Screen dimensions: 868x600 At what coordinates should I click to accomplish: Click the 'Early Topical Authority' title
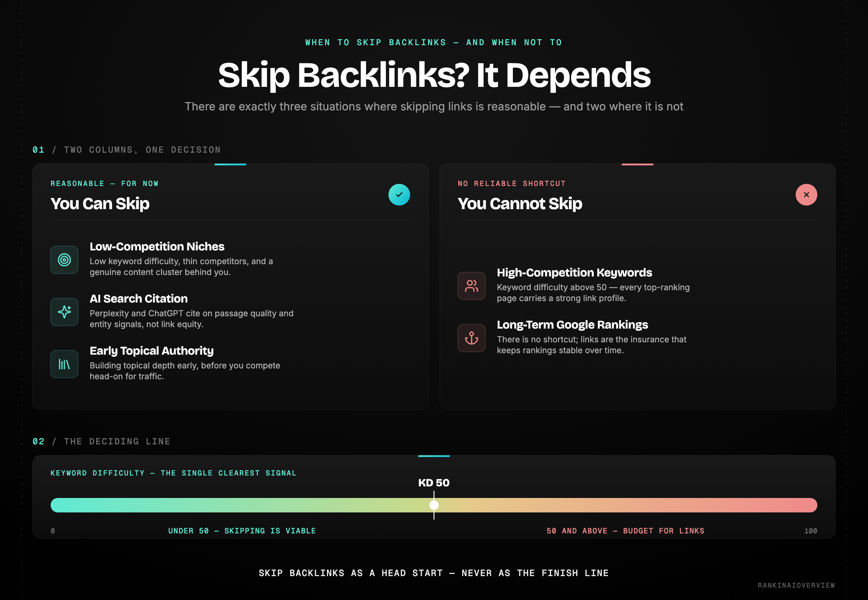coord(152,351)
